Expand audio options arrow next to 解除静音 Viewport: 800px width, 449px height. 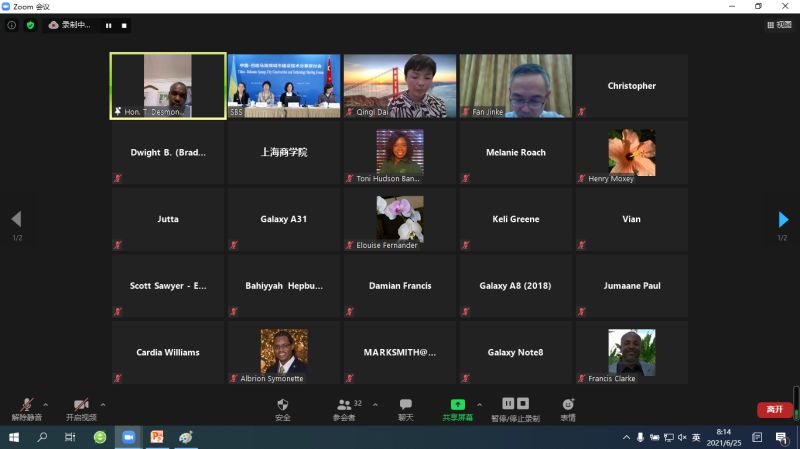pos(46,404)
